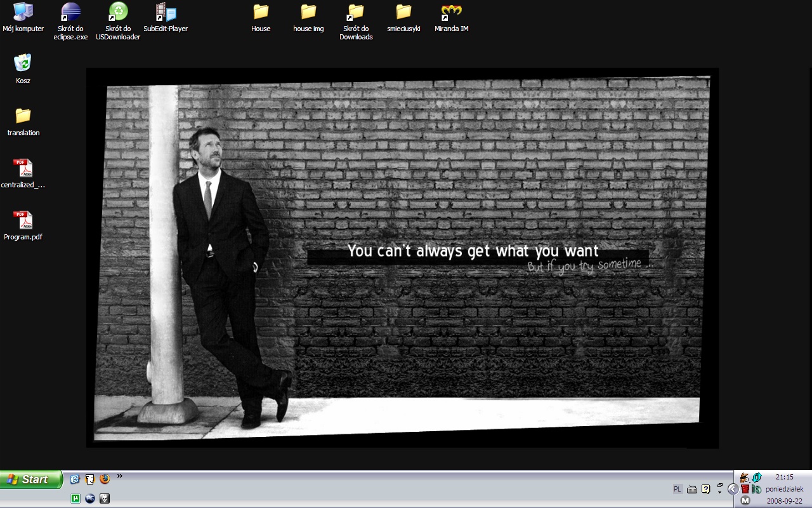Open the House folder
Image resolution: width=812 pixels, height=508 pixels.
pyautogui.click(x=261, y=12)
